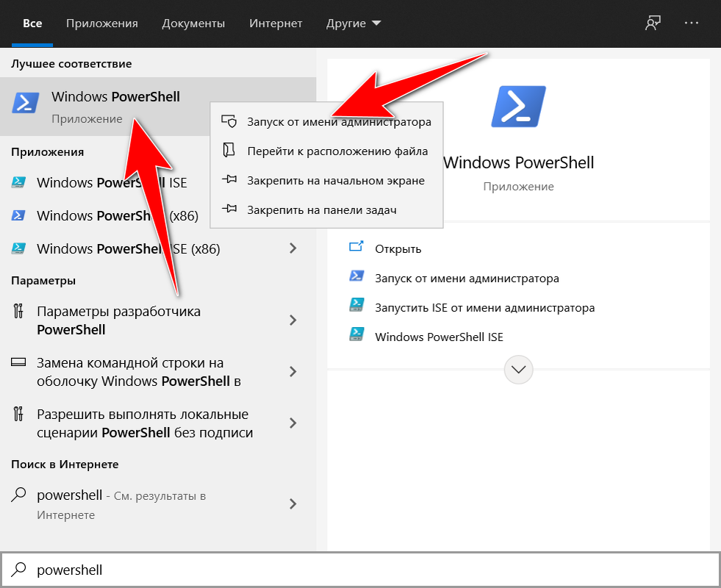Click large PowerShell logo in preview pane
721x588 pixels.
[x=518, y=106]
